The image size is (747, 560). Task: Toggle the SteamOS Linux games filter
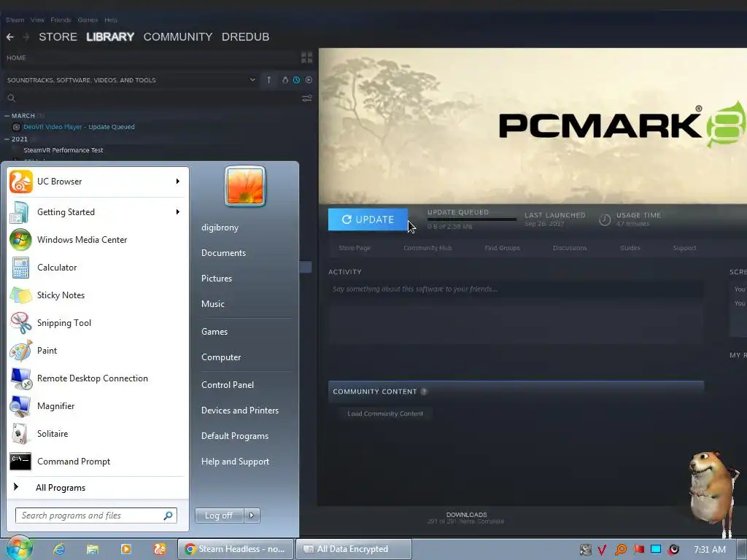(285, 80)
